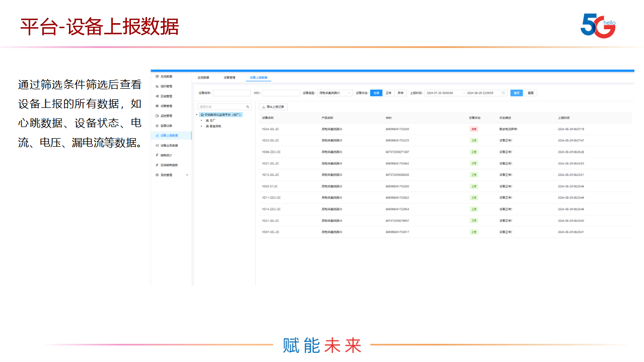Expand the 智慧用电 tree node arrow
644x362 pixels.
201,126
